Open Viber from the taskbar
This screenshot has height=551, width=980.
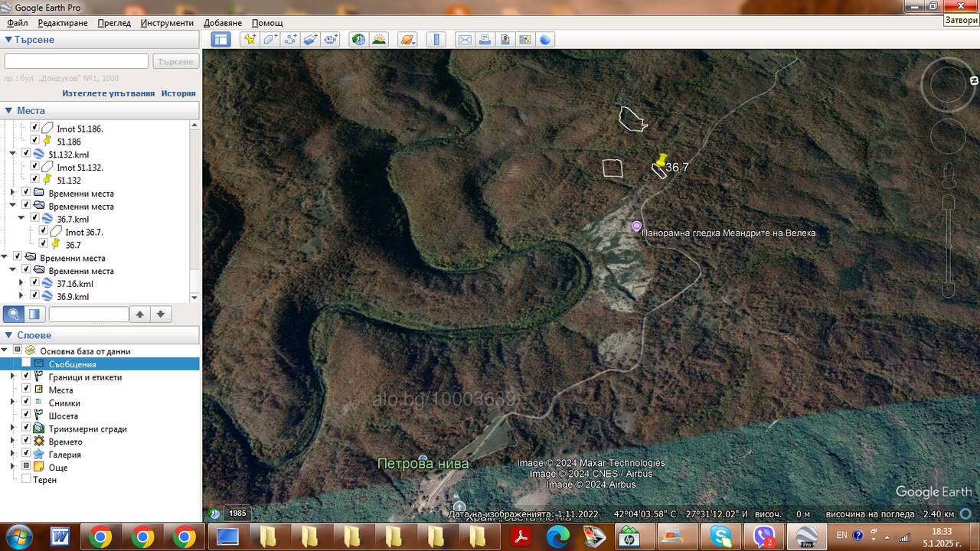point(763,536)
